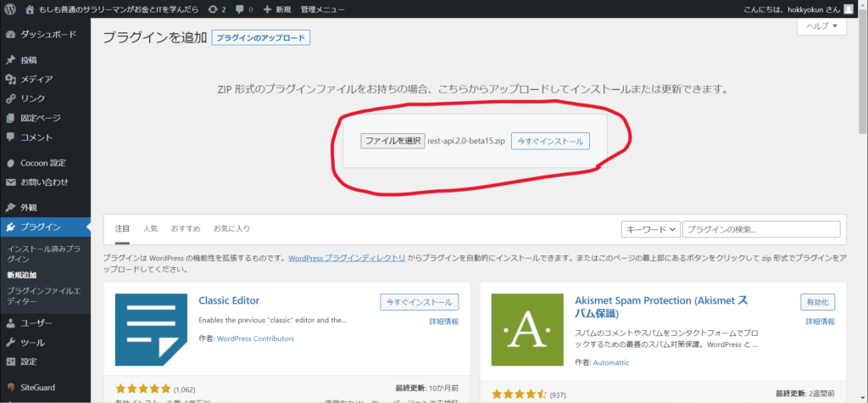Click the Classic Editor star rating
Screen dimensions: 868x403
[x=143, y=389]
